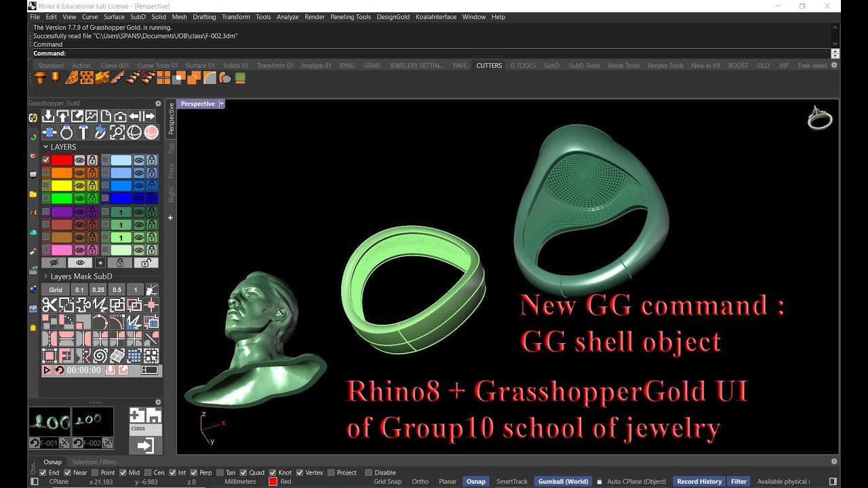868x488 pixels.
Task: Open the SubD menu
Action: click(138, 17)
